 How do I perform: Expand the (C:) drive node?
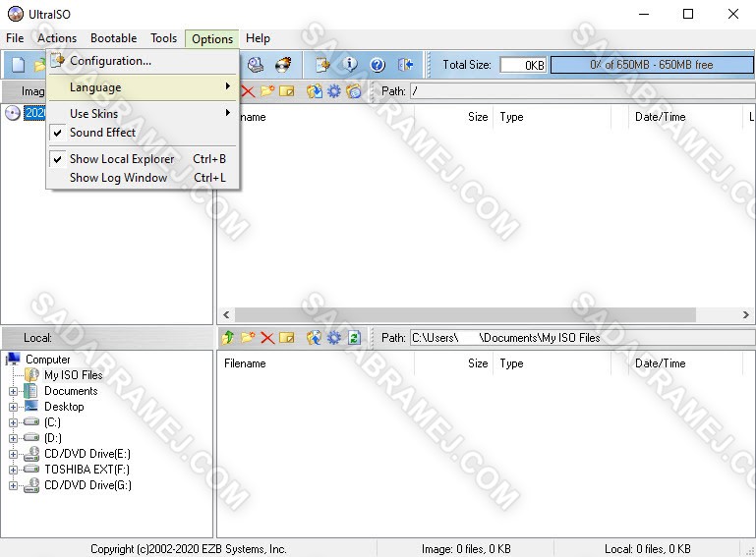pos(13,422)
